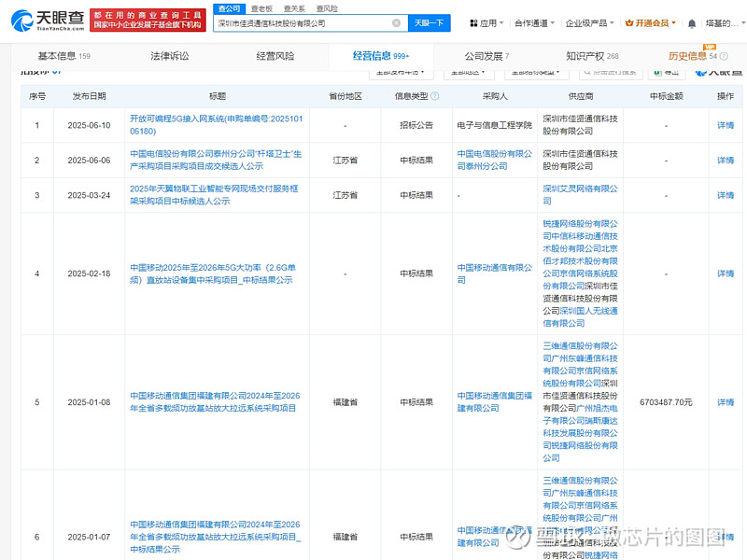Open the 基本信息 tab
Screen dimensions: 747x560
tap(63, 56)
